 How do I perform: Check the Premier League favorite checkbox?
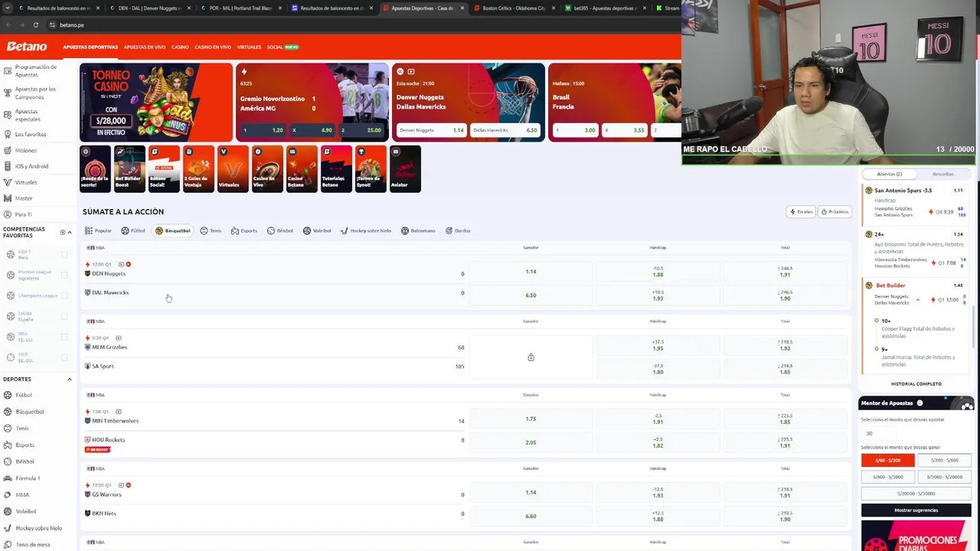[64, 275]
